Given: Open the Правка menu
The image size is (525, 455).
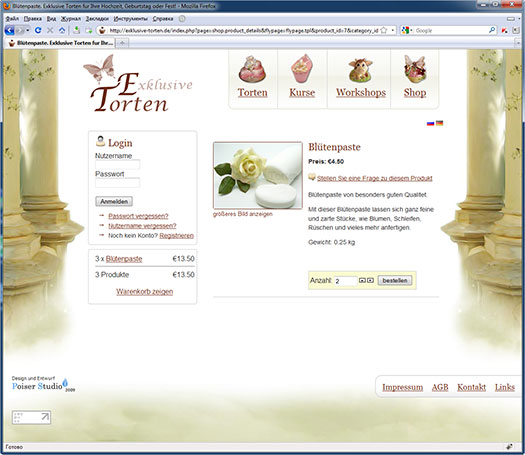Looking at the screenshot, I should (x=33, y=19).
